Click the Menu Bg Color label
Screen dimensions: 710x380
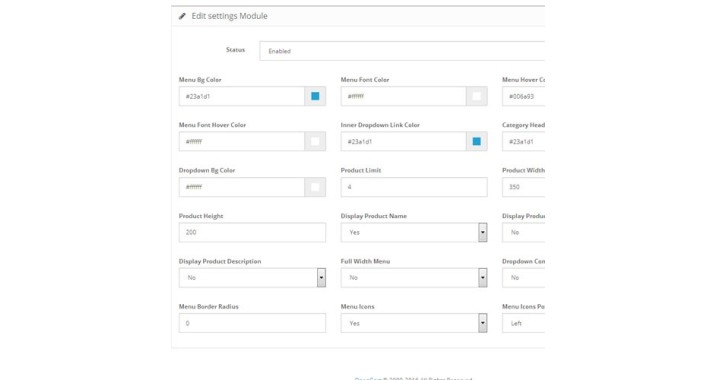pyautogui.click(x=200, y=80)
